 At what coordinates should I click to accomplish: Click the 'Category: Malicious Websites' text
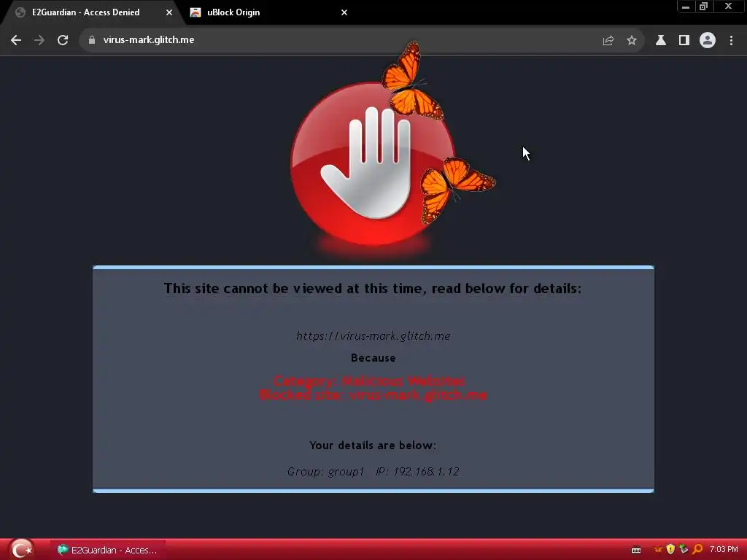pyautogui.click(x=369, y=381)
